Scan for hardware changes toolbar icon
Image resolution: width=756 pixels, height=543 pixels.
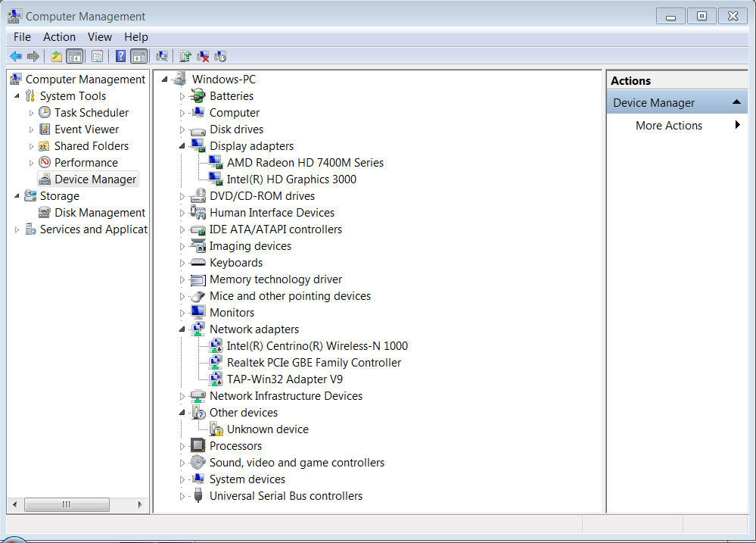coord(162,57)
